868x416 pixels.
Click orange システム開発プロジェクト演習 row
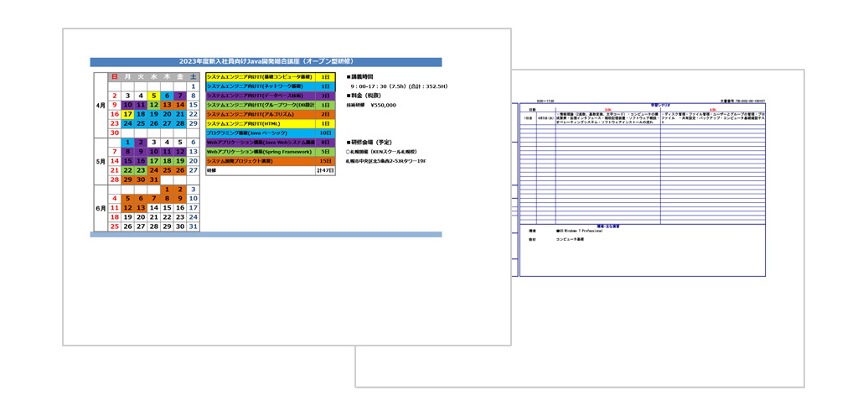pyautogui.click(x=270, y=161)
